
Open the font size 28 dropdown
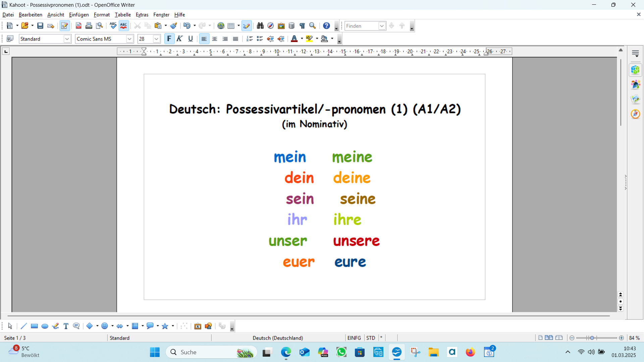[156, 39]
